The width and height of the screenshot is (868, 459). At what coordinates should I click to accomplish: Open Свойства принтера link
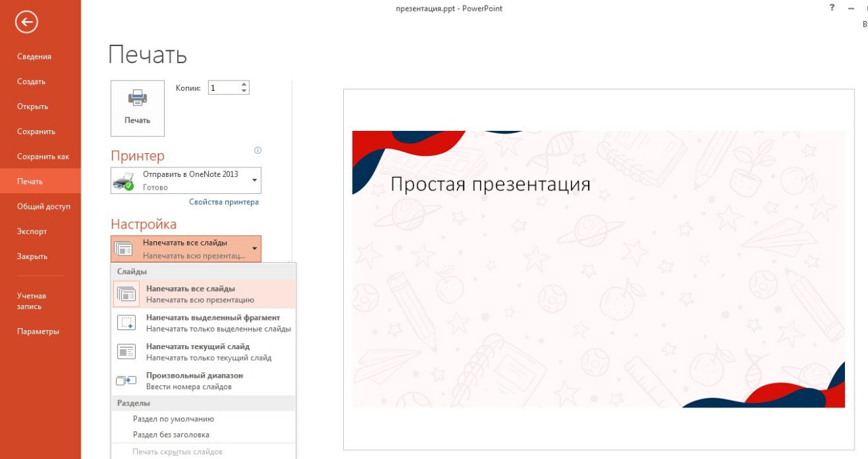pos(224,202)
